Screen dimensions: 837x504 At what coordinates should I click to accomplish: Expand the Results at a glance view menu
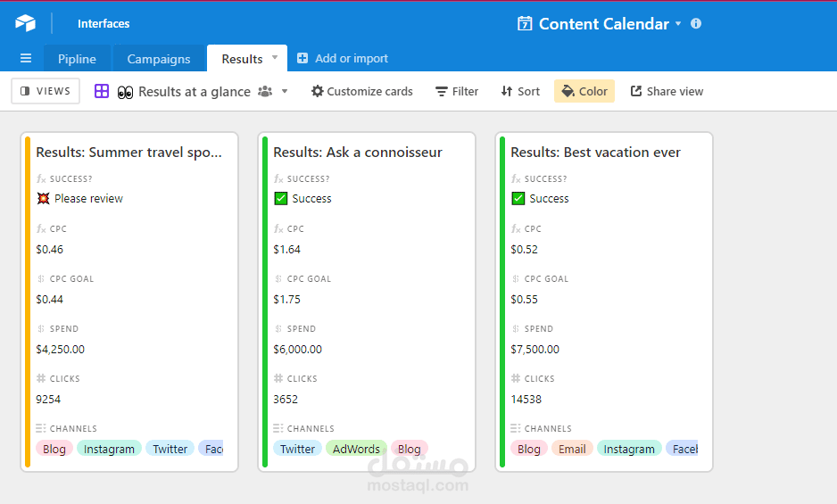(x=285, y=91)
